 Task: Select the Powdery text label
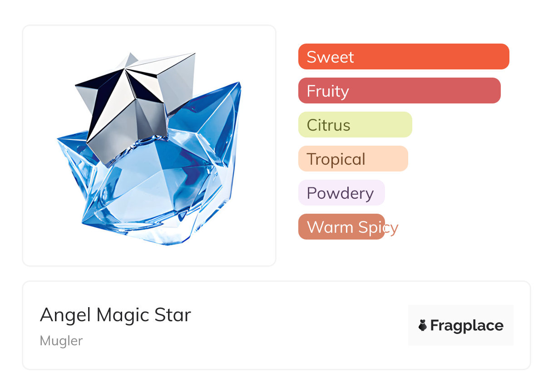(x=340, y=193)
